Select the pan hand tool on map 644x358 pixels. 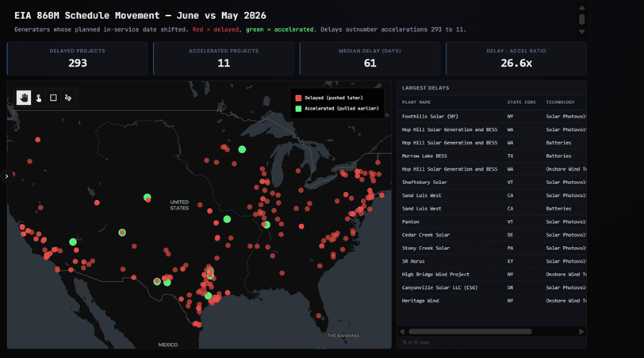pyautogui.click(x=24, y=98)
